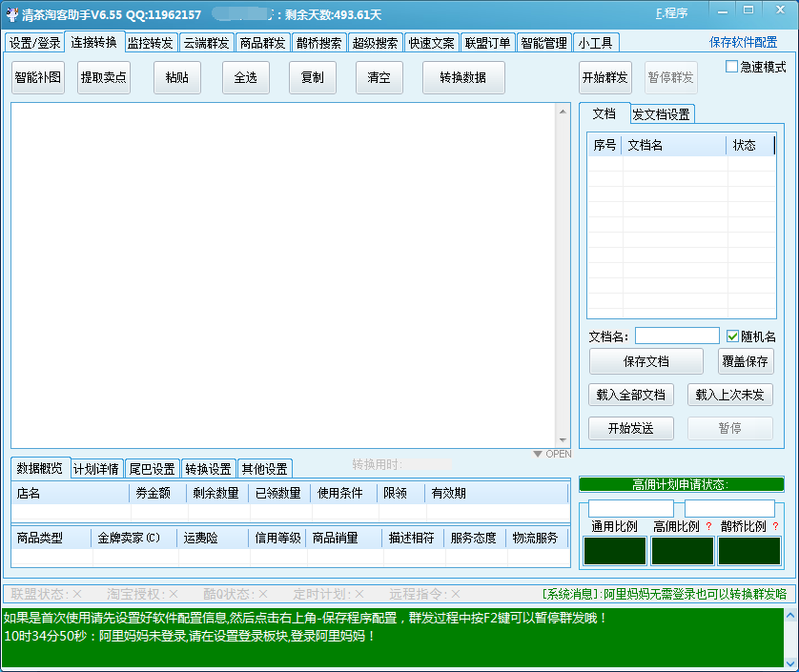The image size is (799, 672).
Task: Open the 超级搜索 tab
Action: 375,43
